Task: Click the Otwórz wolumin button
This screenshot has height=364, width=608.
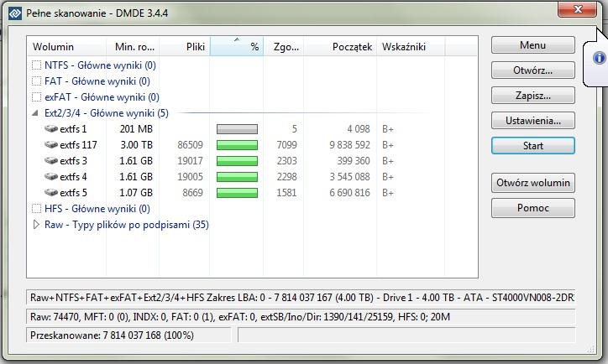Action: [x=532, y=182]
